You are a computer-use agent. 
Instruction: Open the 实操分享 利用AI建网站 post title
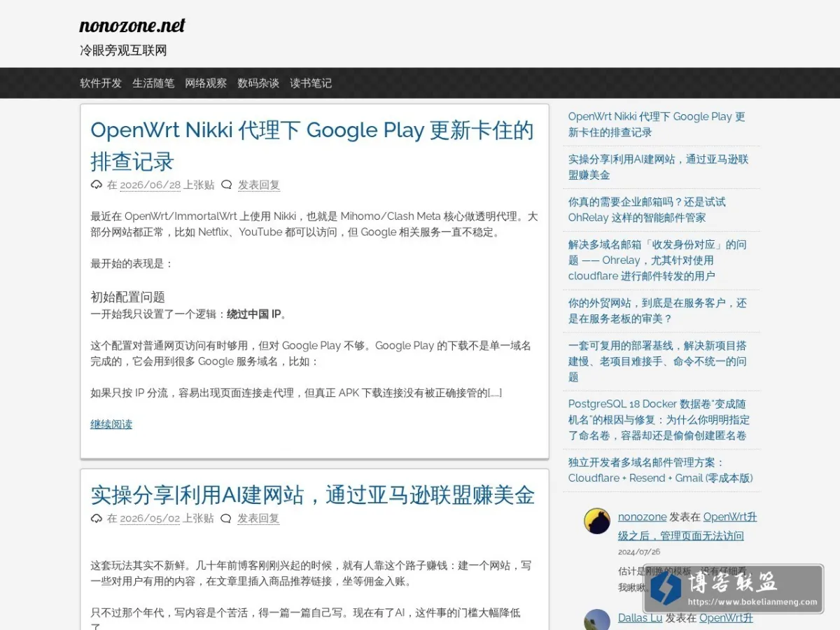coord(313,495)
